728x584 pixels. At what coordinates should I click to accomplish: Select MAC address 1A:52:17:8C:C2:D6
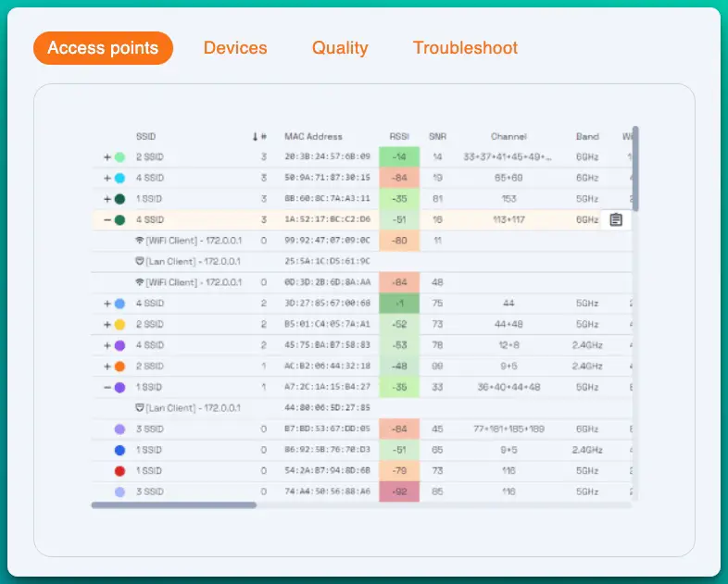(327, 219)
